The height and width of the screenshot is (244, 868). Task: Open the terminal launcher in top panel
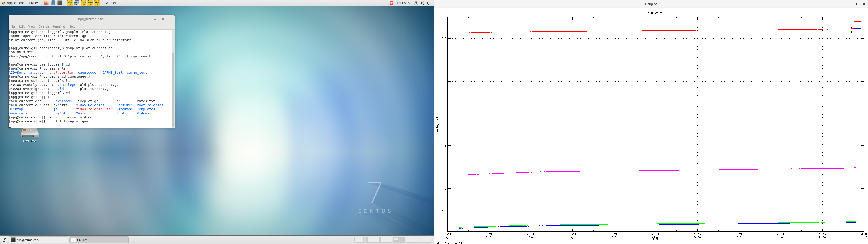[x=60, y=3]
